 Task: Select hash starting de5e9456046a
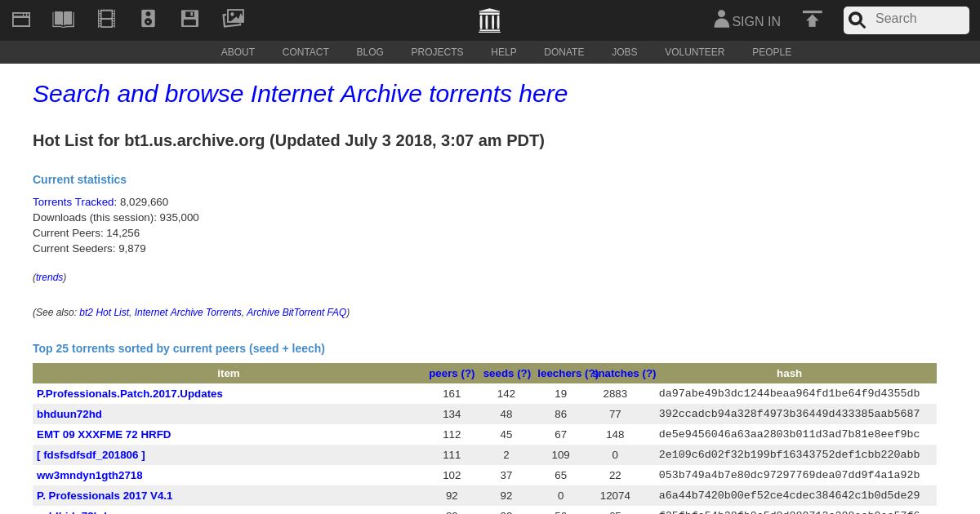click(x=789, y=435)
